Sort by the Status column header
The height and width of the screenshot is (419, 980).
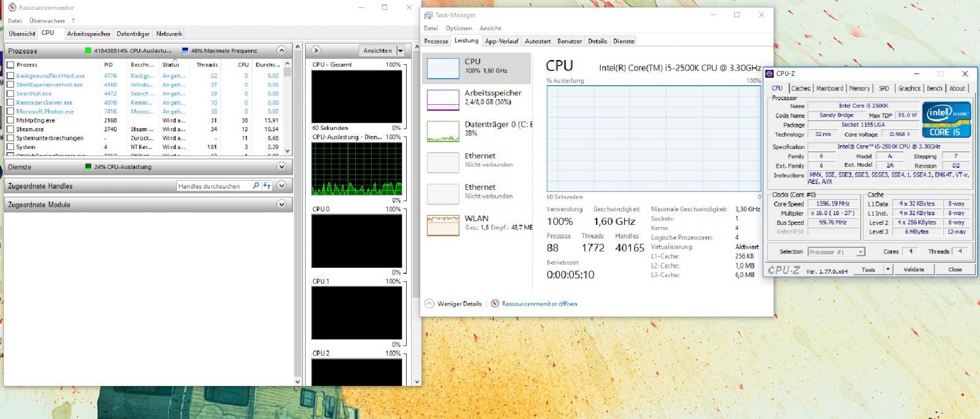[x=171, y=64]
